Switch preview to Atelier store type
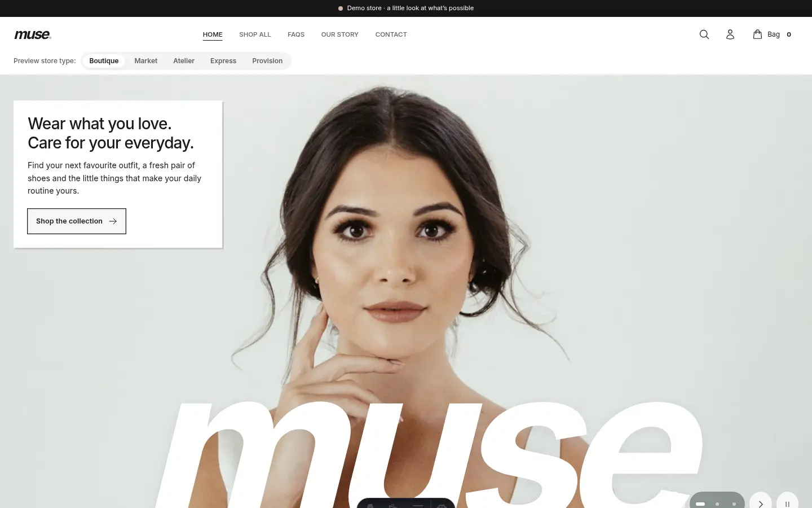 184,61
